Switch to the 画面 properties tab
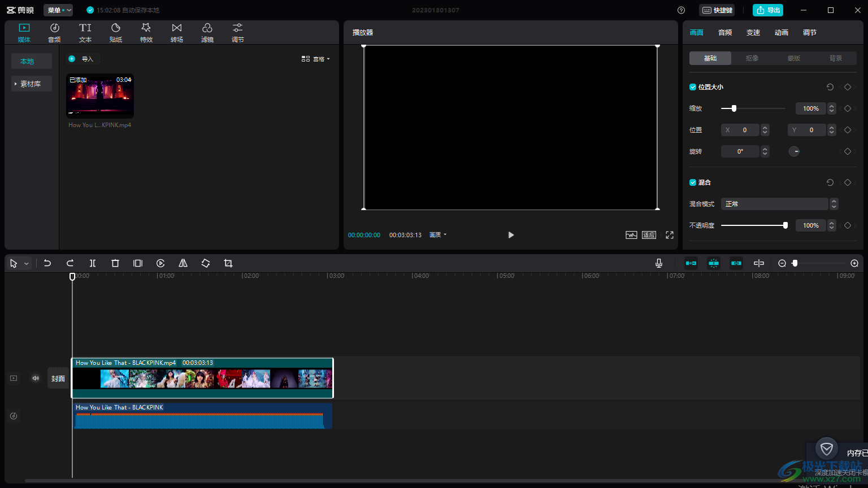The image size is (868, 488). pos(697,33)
